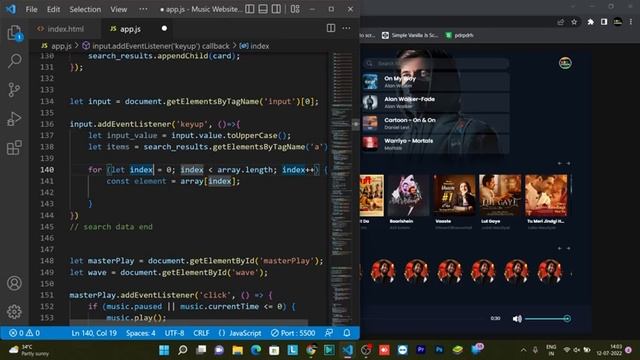Open the Chrome profile avatar
The width and height of the screenshot is (640, 360).
coord(618,22)
